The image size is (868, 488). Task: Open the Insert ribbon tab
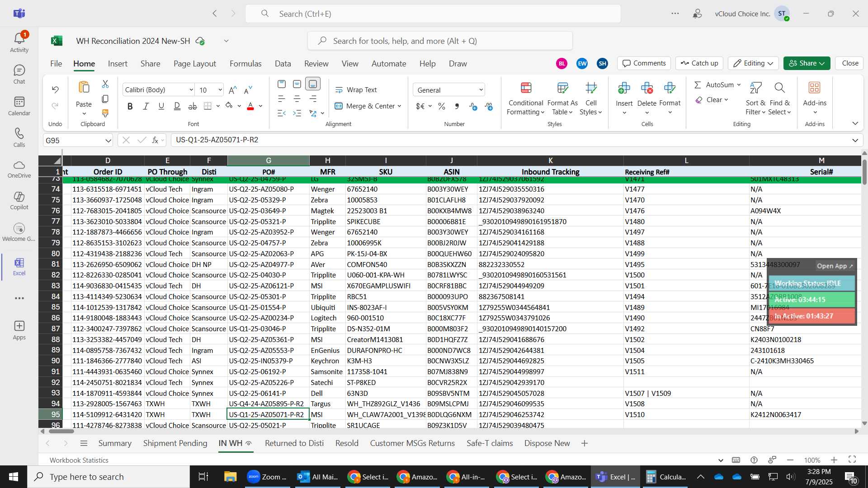coord(118,64)
